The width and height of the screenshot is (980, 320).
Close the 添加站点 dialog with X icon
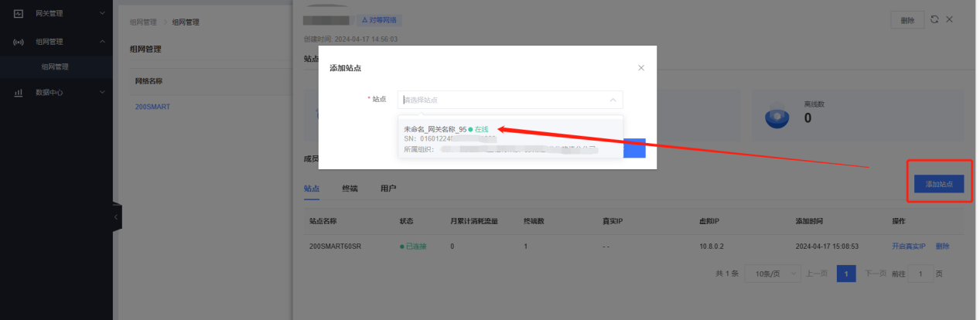(x=640, y=68)
